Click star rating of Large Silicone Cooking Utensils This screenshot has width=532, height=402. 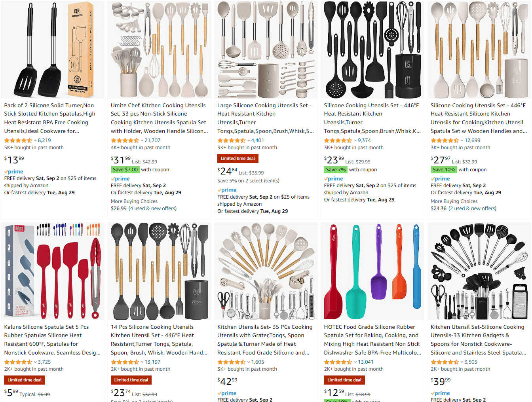point(231,140)
